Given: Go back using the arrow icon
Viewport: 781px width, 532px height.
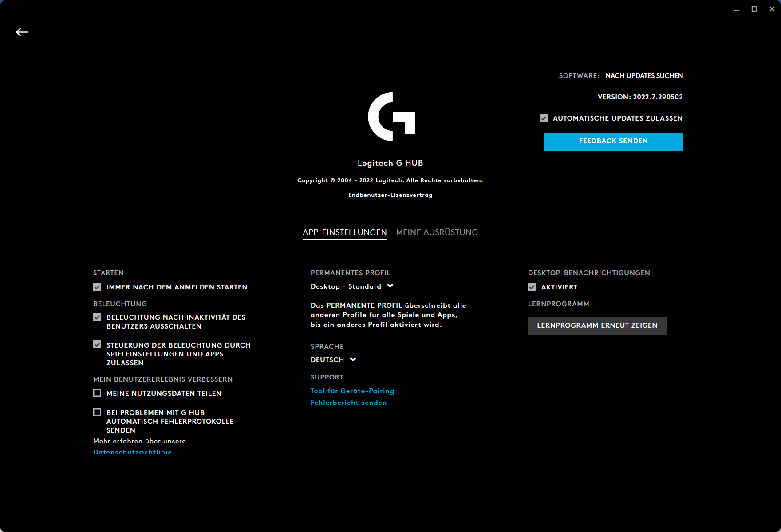Looking at the screenshot, I should pyautogui.click(x=22, y=32).
